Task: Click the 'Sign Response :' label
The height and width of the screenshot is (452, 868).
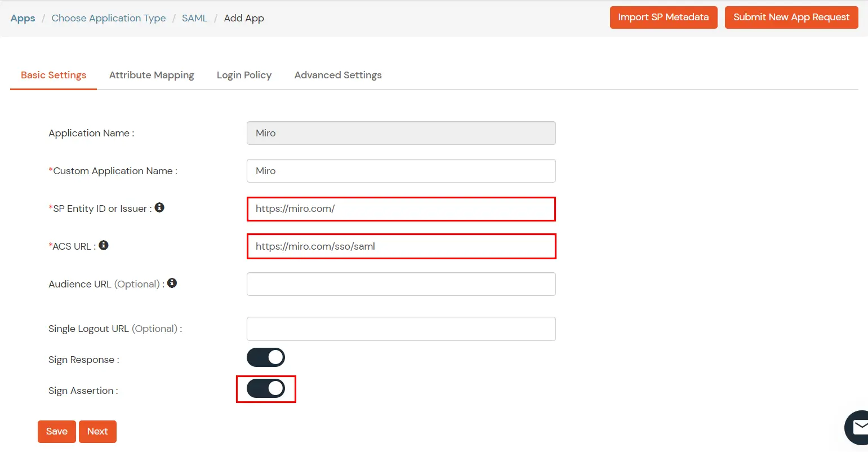Action: [84, 360]
